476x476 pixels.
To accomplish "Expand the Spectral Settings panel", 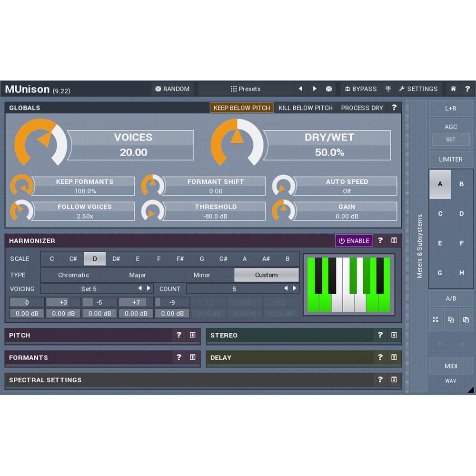I will [394, 380].
